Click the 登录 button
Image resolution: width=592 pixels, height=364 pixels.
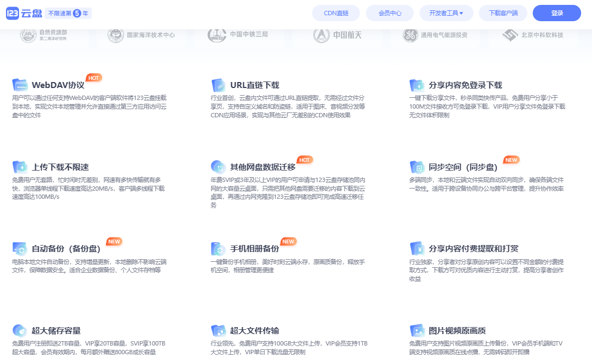pos(557,12)
